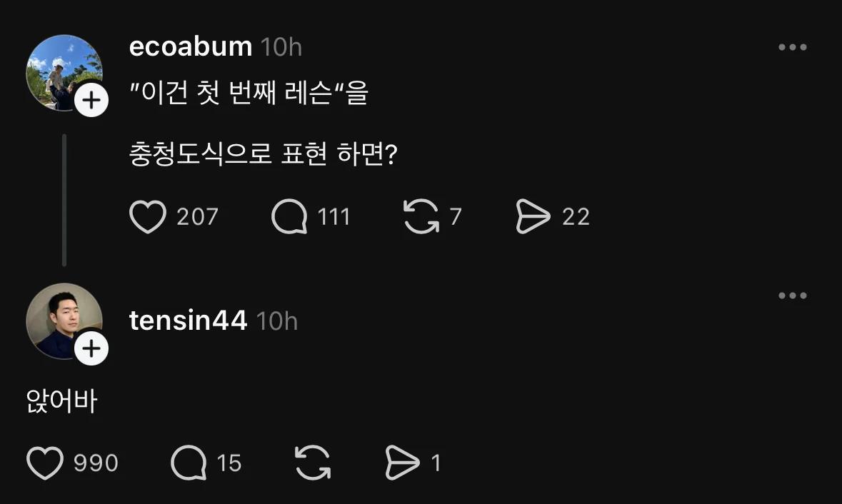The image size is (842, 504).
Task: Share tensin44's reply via the send icon
Action: pyautogui.click(x=404, y=463)
